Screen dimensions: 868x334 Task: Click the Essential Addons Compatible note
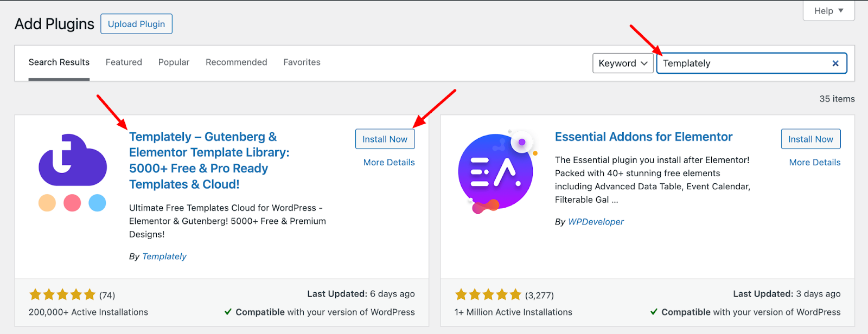point(745,312)
